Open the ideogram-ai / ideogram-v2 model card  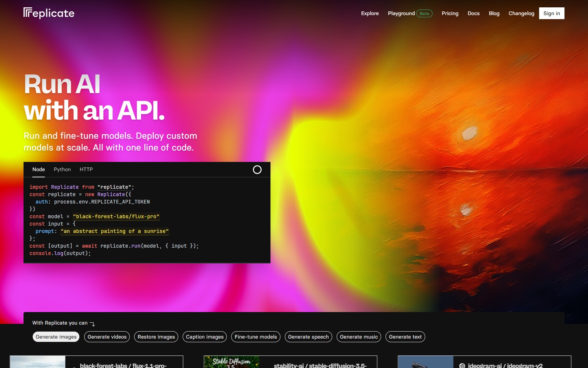point(484,362)
